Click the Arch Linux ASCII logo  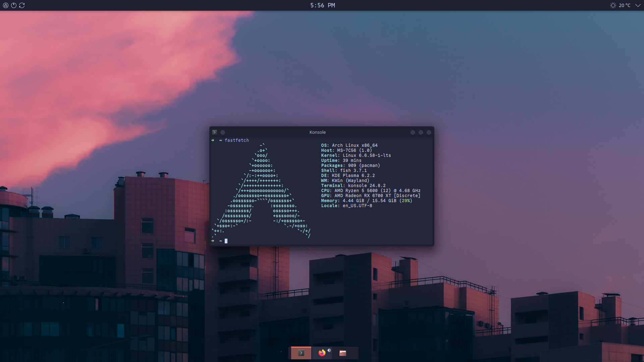(261, 191)
